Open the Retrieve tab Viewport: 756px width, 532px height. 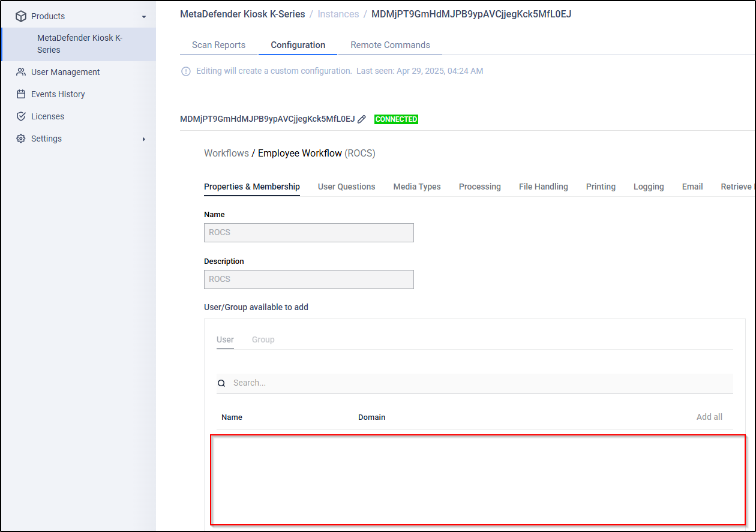(x=737, y=187)
